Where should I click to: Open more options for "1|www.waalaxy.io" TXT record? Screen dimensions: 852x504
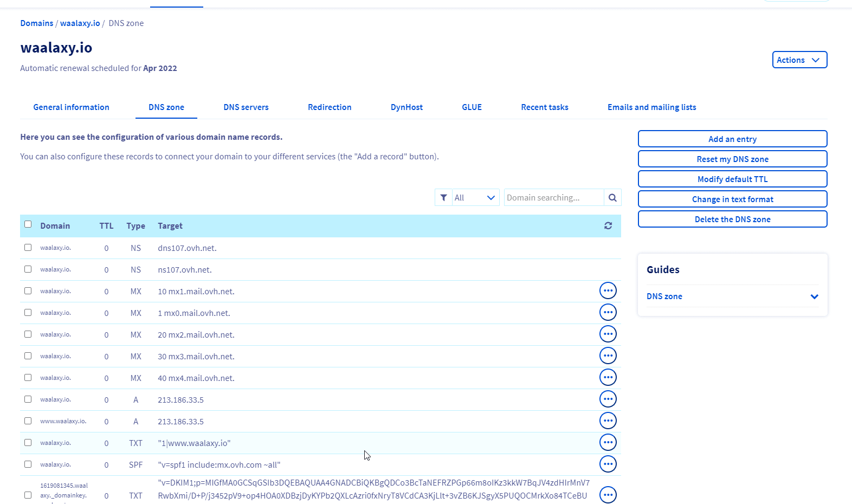[x=608, y=442]
